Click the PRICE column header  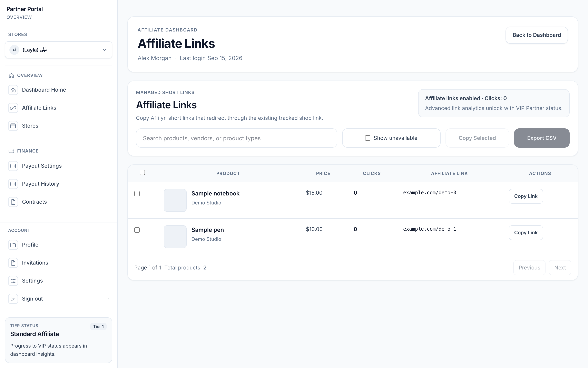(x=323, y=174)
